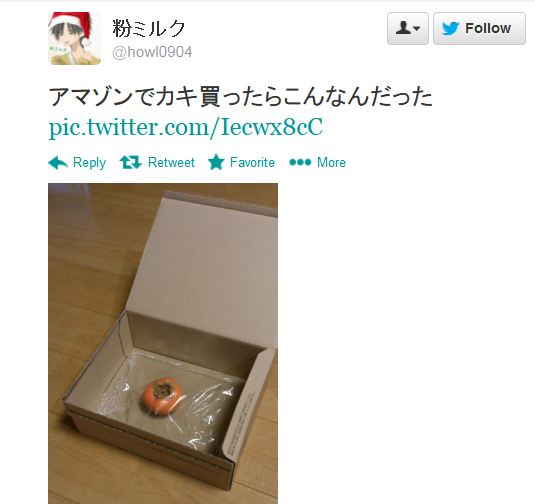Open the 粉ミルク display name profile
Screen dimensions: 535x504
point(149,28)
